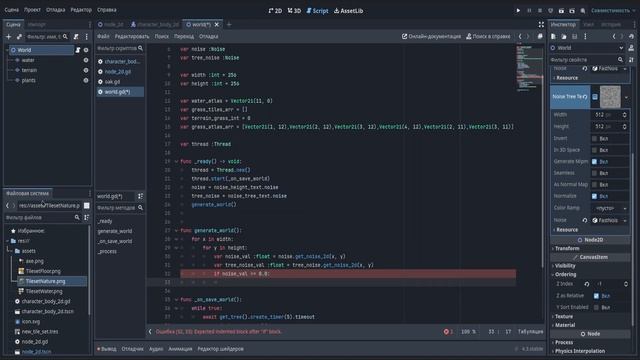Toggle distraction-free mode icon
The height and width of the screenshot is (360, 640).
(541, 24)
